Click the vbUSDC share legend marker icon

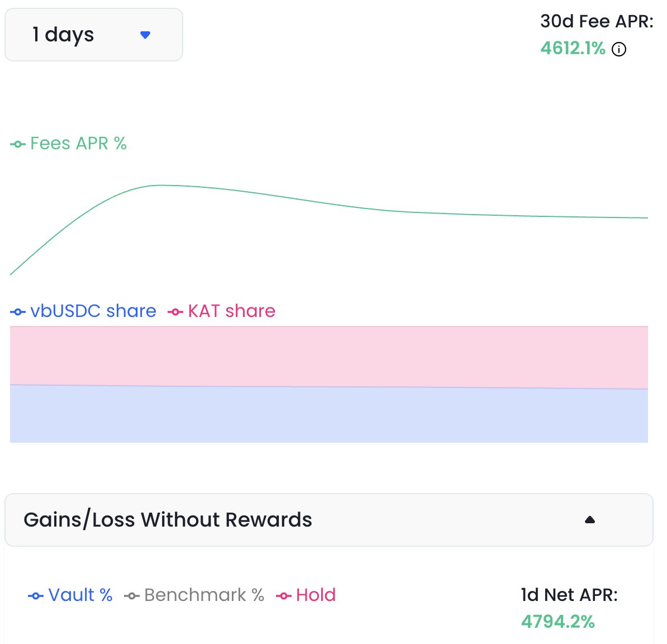click(18, 312)
